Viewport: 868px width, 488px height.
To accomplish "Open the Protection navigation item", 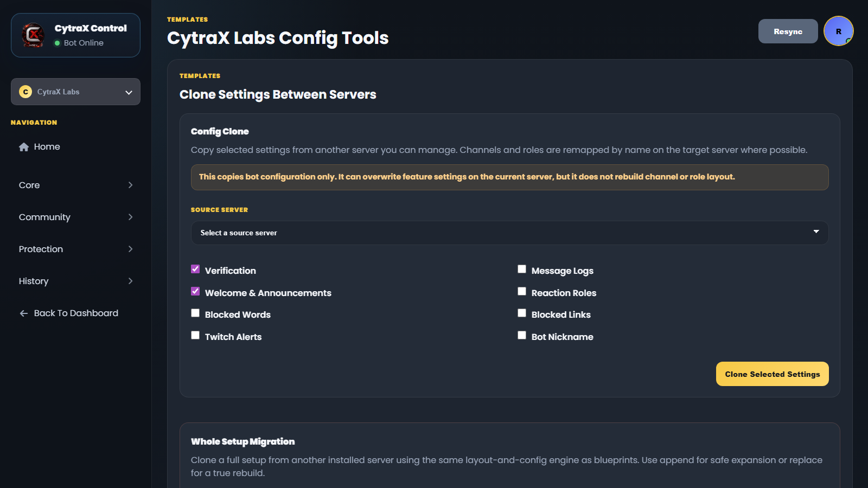I will [x=75, y=249].
